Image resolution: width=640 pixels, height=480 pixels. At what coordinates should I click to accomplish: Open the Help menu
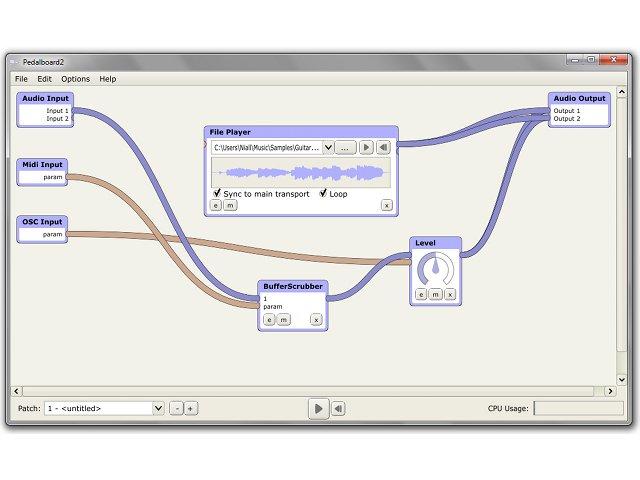point(108,79)
